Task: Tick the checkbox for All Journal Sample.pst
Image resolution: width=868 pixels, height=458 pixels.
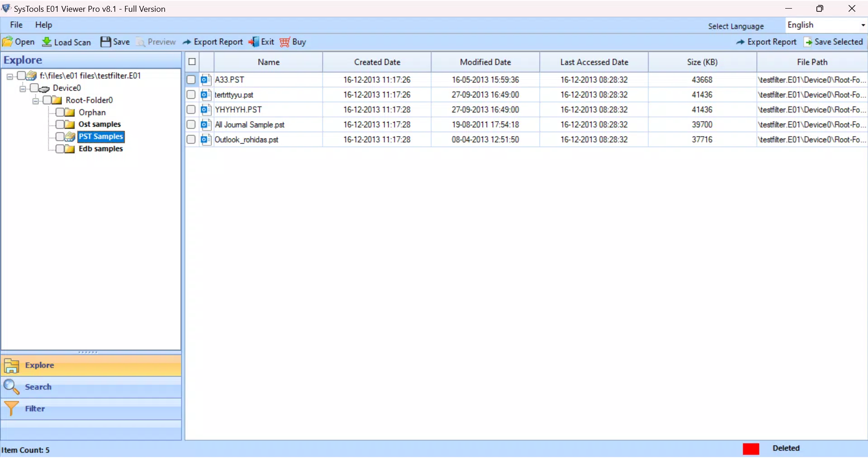Action: [x=191, y=124]
